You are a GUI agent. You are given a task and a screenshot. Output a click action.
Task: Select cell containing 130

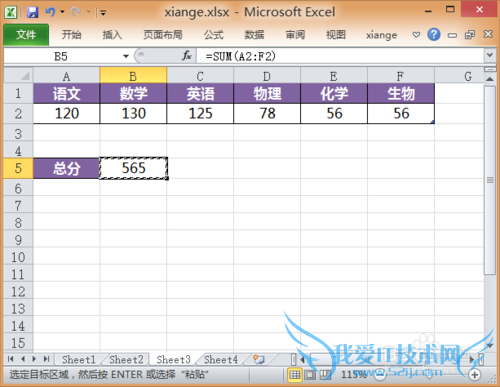pyautogui.click(x=133, y=114)
